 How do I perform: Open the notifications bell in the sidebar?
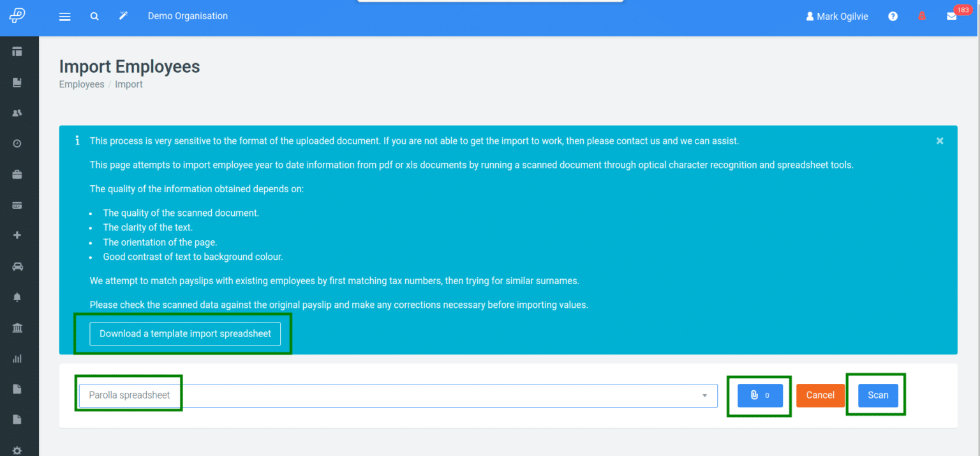coord(17,296)
